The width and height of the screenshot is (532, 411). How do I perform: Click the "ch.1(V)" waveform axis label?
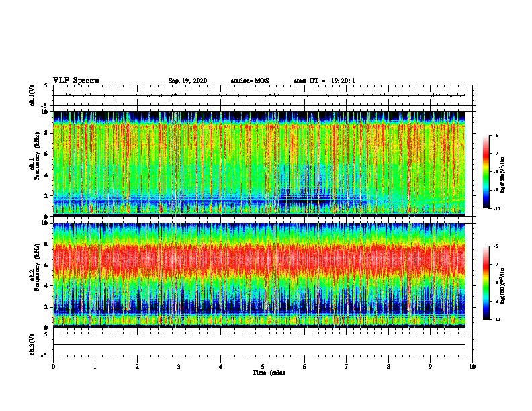click(x=32, y=95)
